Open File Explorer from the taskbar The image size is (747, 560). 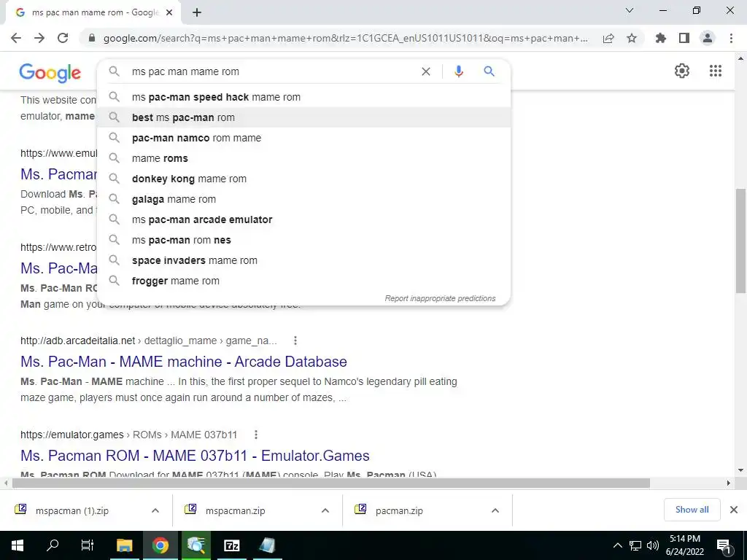pos(124,545)
